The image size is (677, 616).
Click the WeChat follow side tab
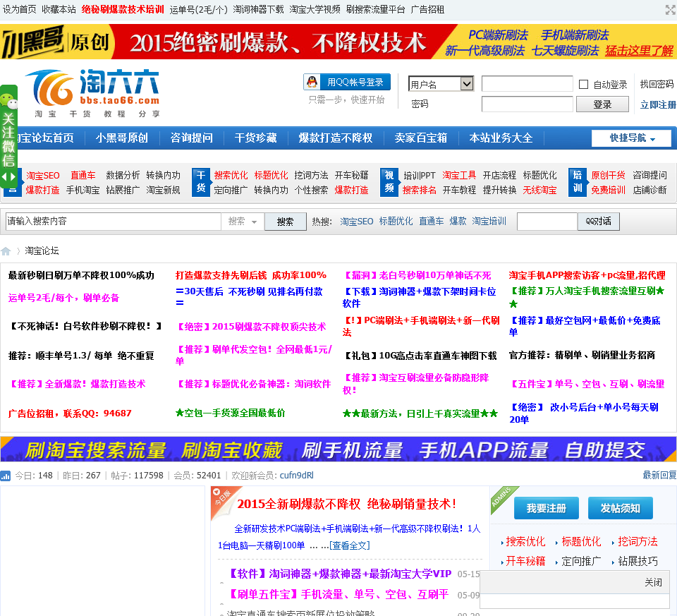coord(8,136)
